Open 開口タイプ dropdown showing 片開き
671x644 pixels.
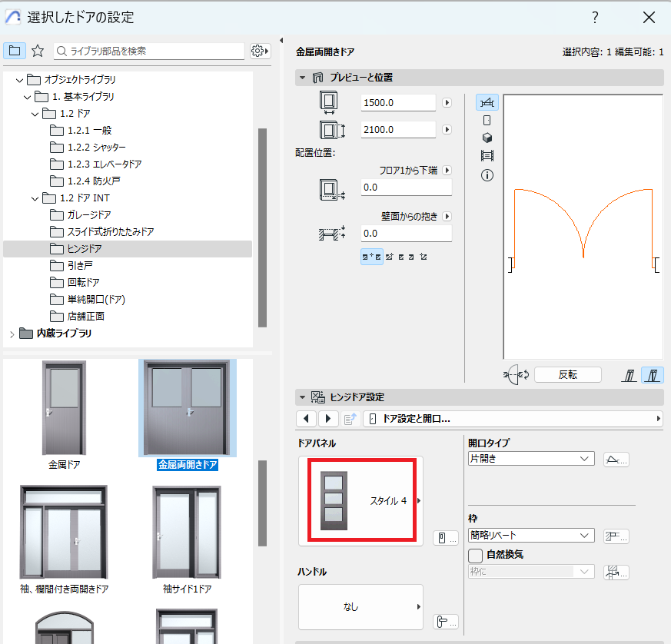click(531, 459)
